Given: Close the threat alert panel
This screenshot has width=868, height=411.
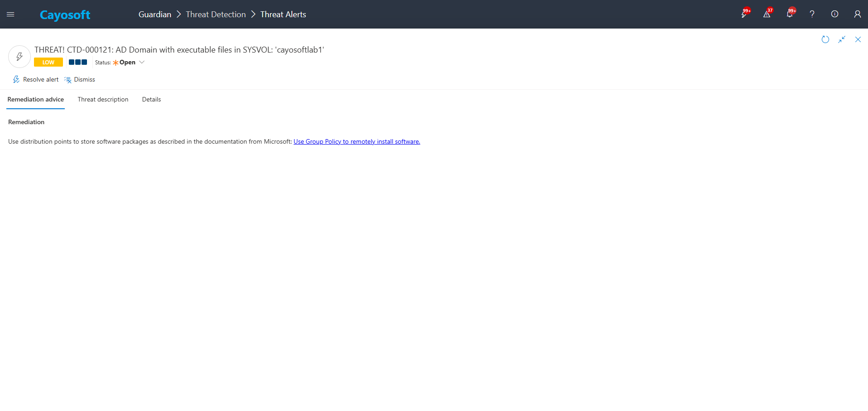Looking at the screenshot, I should tap(858, 39).
